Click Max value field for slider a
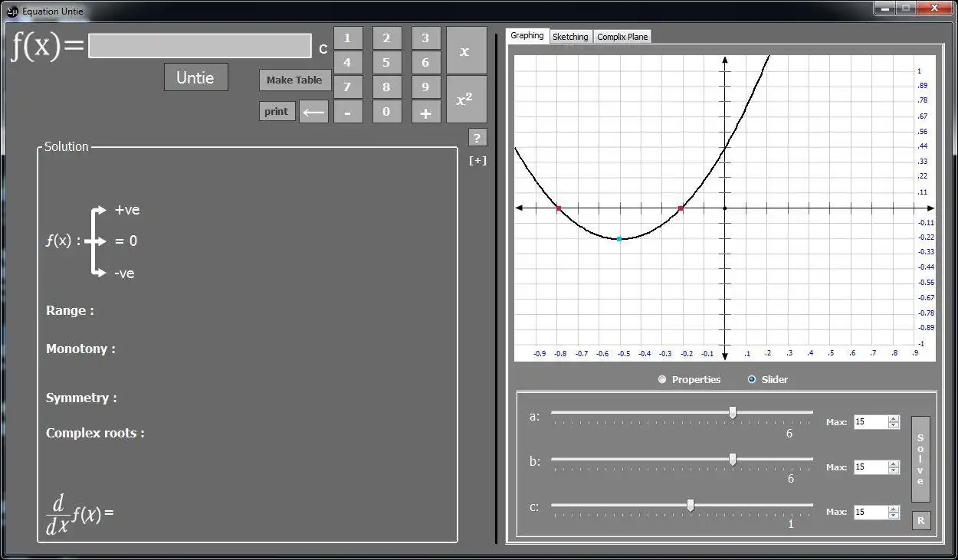The height and width of the screenshot is (560, 958). coord(871,422)
